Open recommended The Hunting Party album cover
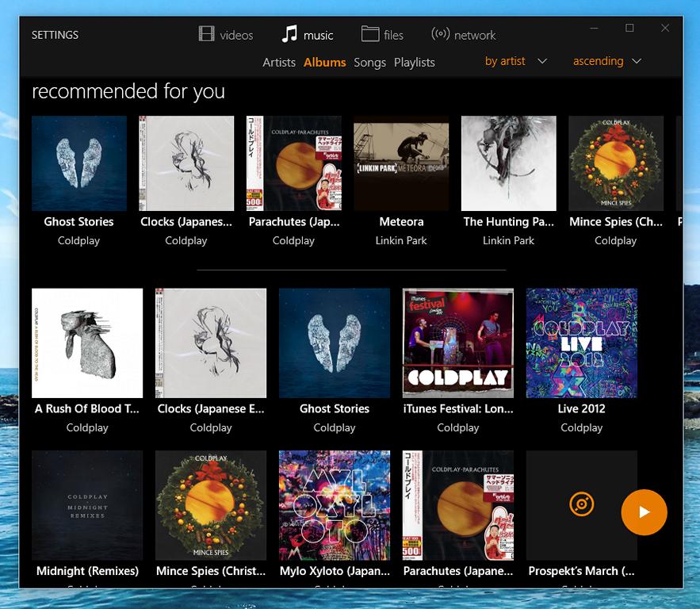 point(508,163)
